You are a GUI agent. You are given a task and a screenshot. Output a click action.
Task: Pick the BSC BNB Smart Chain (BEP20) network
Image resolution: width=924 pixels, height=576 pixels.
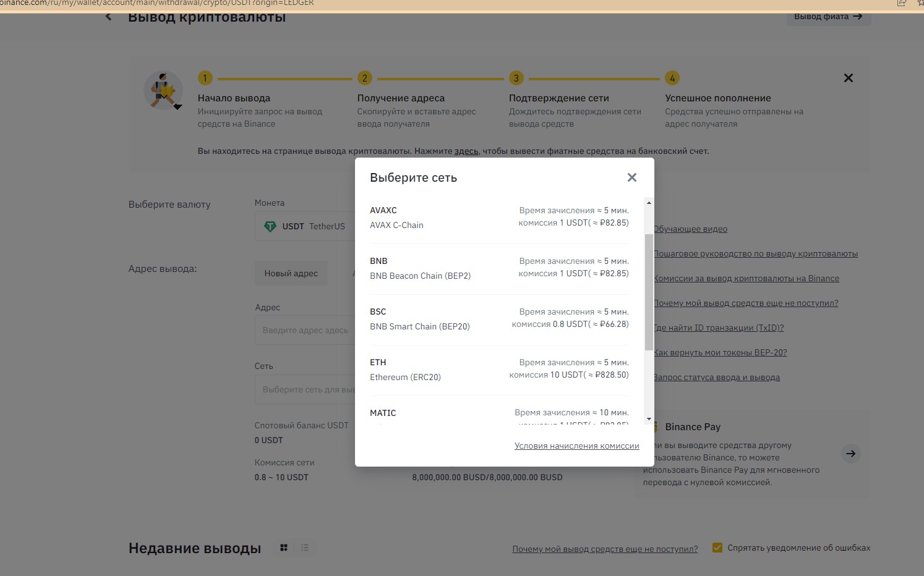[499, 319]
